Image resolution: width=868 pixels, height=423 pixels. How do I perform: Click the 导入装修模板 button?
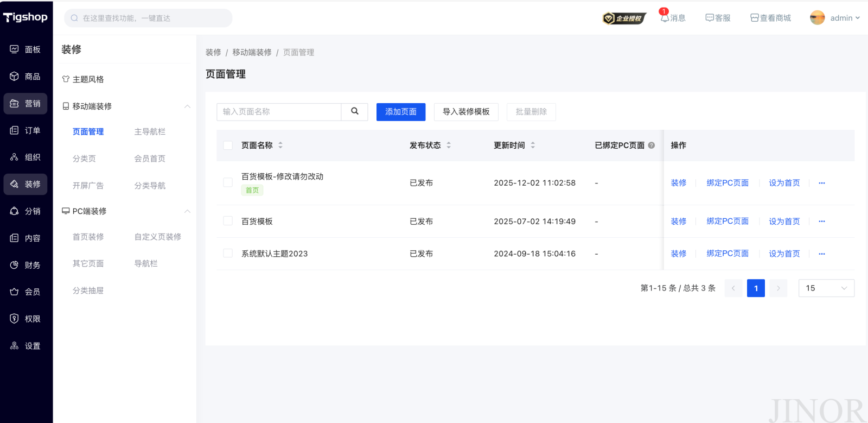(x=466, y=112)
